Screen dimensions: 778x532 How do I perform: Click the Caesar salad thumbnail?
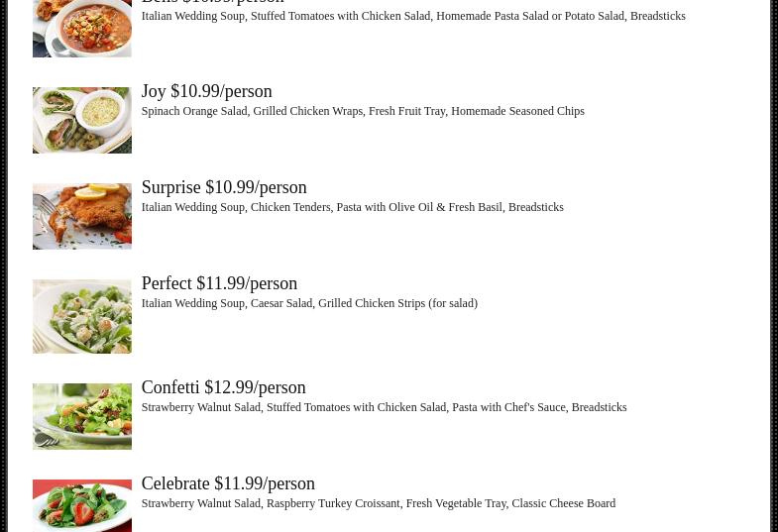pos(82,316)
